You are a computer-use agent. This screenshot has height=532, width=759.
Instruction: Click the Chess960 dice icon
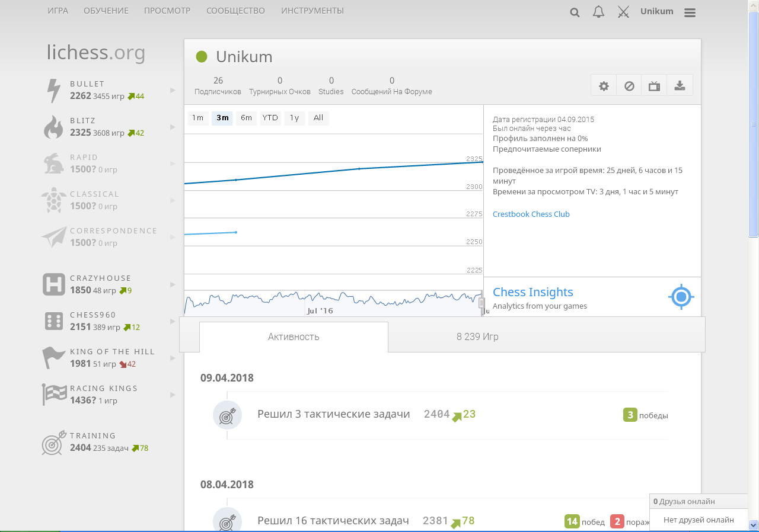click(54, 321)
